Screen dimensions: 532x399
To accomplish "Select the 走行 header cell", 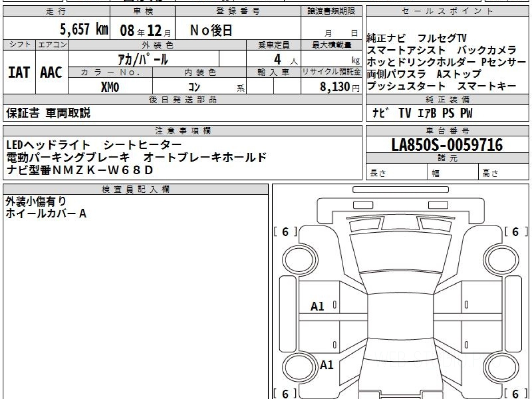I will tap(56, 12).
